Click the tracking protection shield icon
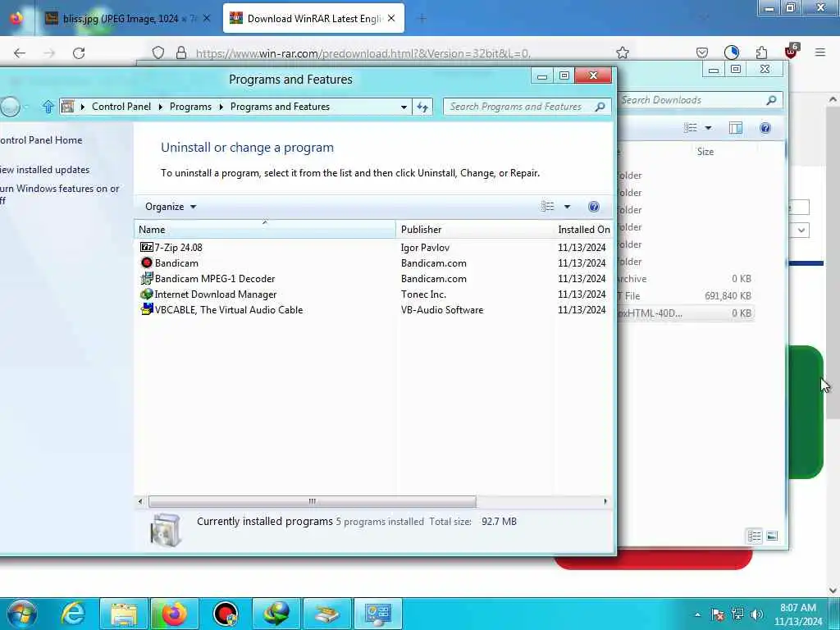The width and height of the screenshot is (840, 630). [x=158, y=52]
